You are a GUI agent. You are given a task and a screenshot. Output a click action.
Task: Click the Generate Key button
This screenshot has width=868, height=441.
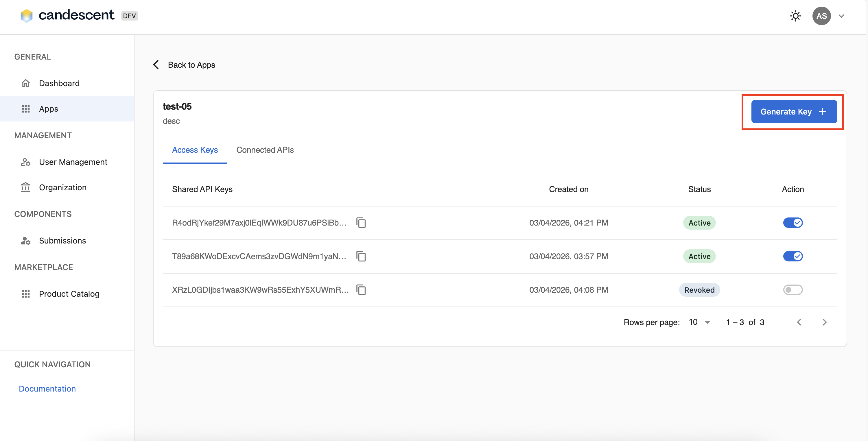[x=794, y=112]
